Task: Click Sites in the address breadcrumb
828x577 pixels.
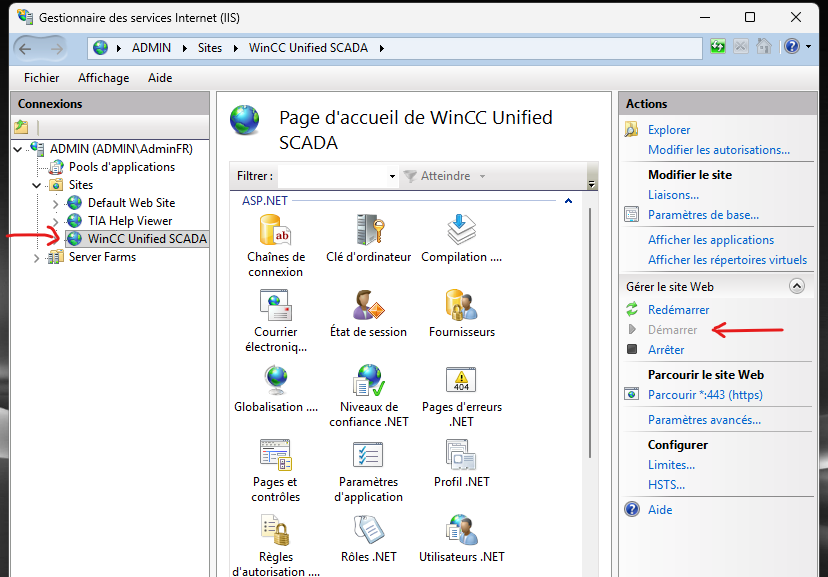Action: point(210,48)
